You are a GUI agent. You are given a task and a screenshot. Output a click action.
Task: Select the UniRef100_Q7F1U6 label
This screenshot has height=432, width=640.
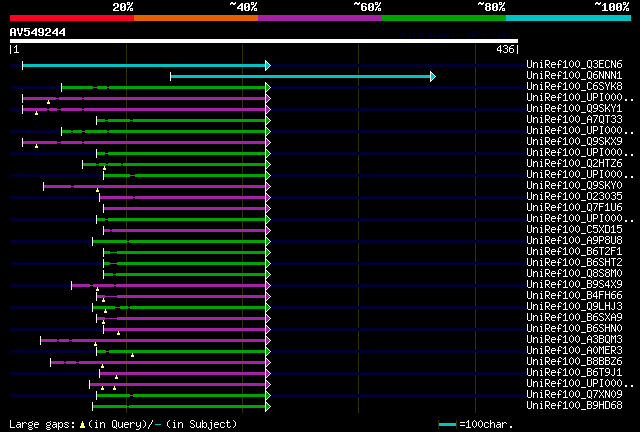pyautogui.click(x=574, y=207)
